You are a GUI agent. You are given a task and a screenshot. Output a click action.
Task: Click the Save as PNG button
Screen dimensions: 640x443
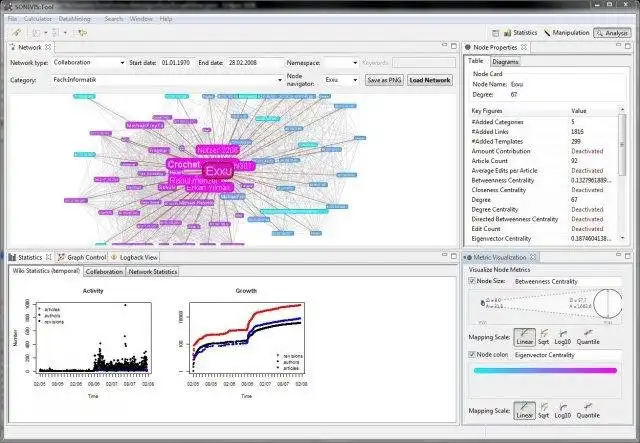[x=384, y=80]
